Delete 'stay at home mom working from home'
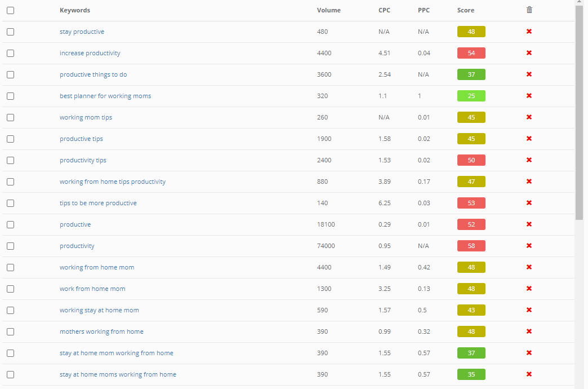The width and height of the screenshot is (588, 389). pyautogui.click(x=529, y=352)
